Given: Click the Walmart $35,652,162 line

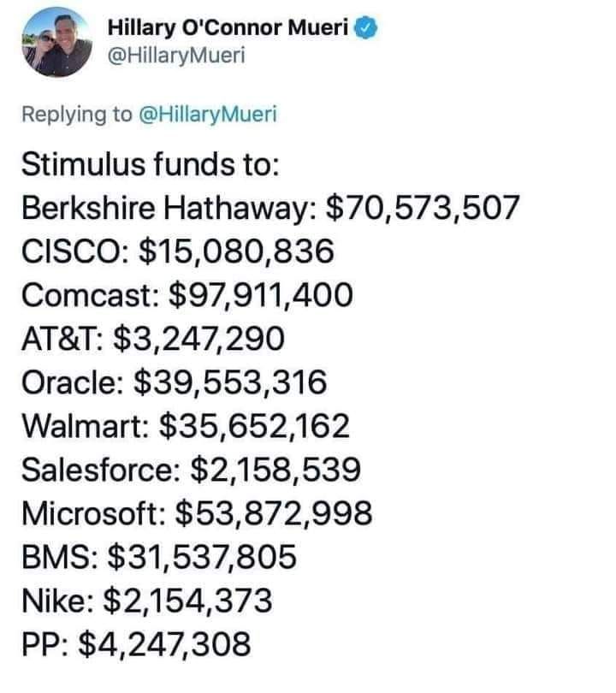Looking at the screenshot, I should [x=186, y=425].
